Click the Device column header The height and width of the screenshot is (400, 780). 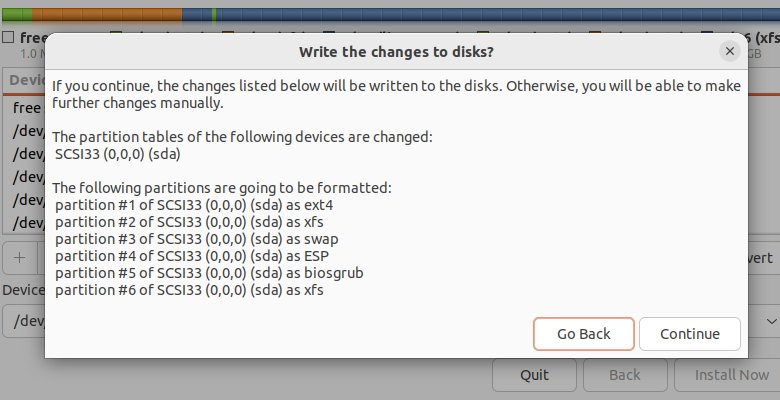(25, 80)
